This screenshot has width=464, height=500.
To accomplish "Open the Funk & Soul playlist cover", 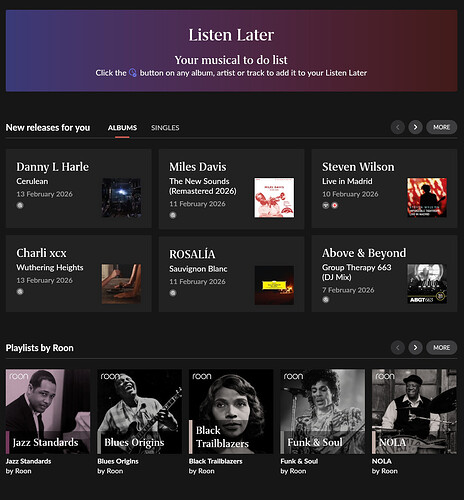I will tap(323, 411).
